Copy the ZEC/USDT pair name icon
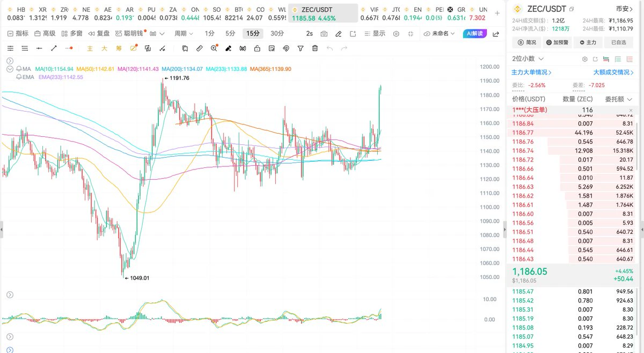644x353 pixels. [x=572, y=9]
